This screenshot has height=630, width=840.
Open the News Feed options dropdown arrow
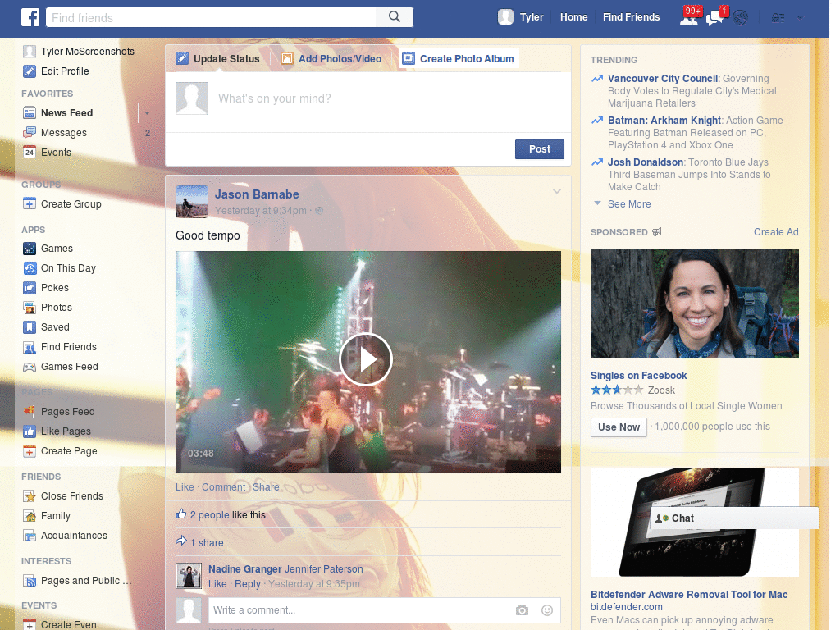[147, 113]
